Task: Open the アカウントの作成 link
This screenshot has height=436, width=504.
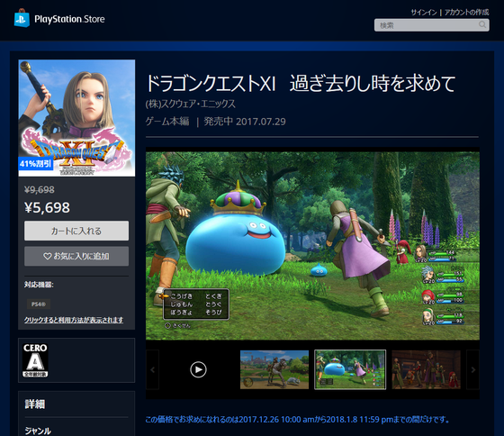Action: [467, 13]
